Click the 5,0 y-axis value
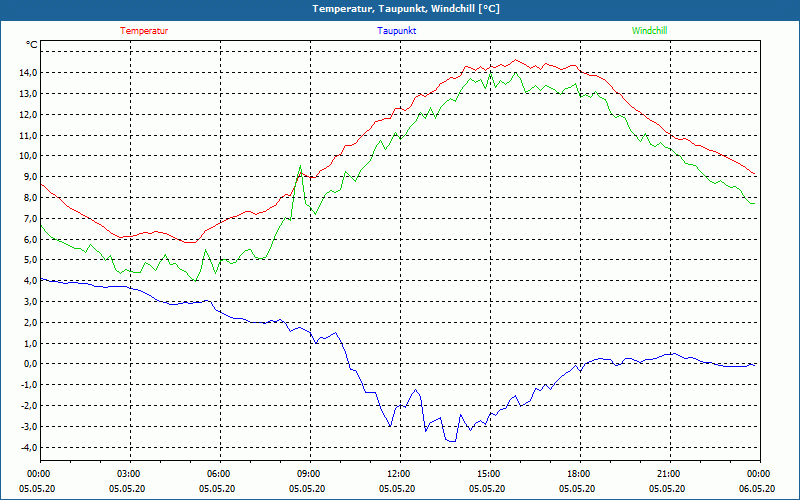 pos(31,260)
